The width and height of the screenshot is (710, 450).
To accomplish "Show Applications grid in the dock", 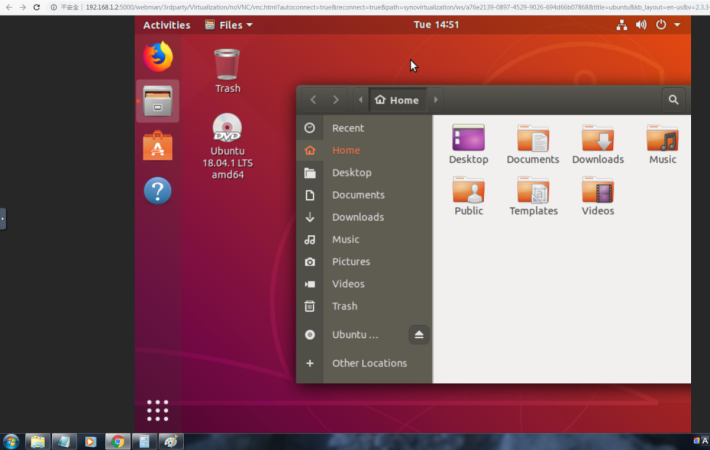I will tap(158, 411).
